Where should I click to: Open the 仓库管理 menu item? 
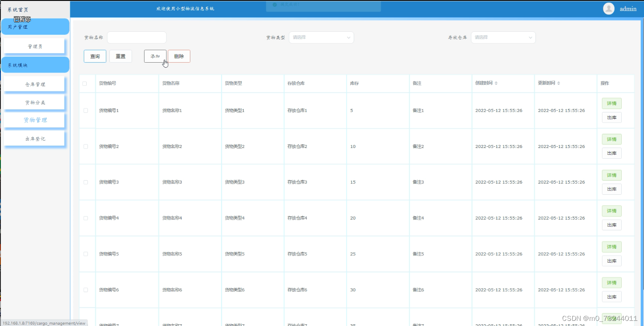pyautogui.click(x=35, y=85)
